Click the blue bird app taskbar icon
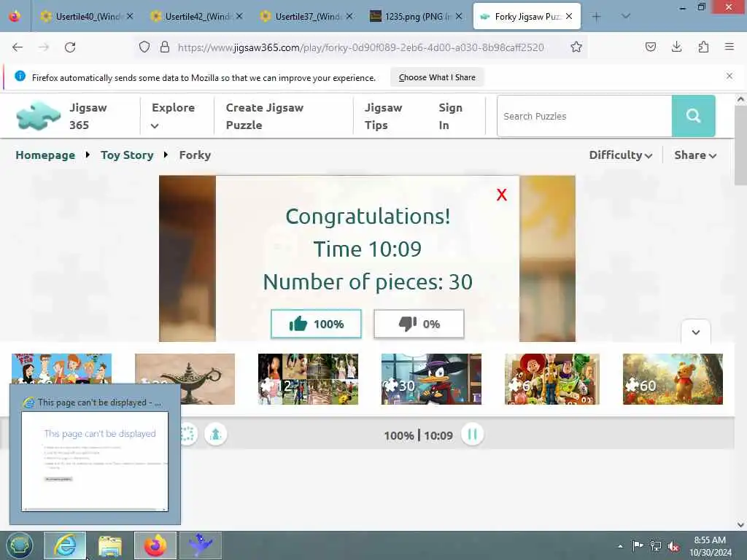This screenshot has width=747, height=560. click(201, 545)
